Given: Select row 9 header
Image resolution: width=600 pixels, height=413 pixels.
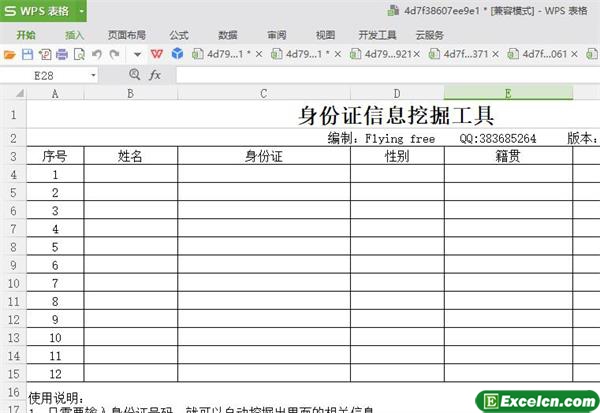Looking at the screenshot, I should tap(13, 265).
